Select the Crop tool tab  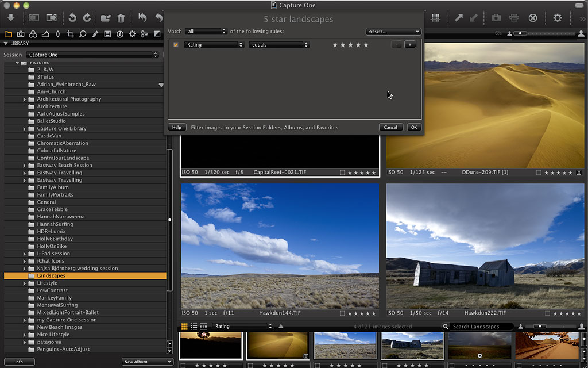pyautogui.click(x=70, y=34)
